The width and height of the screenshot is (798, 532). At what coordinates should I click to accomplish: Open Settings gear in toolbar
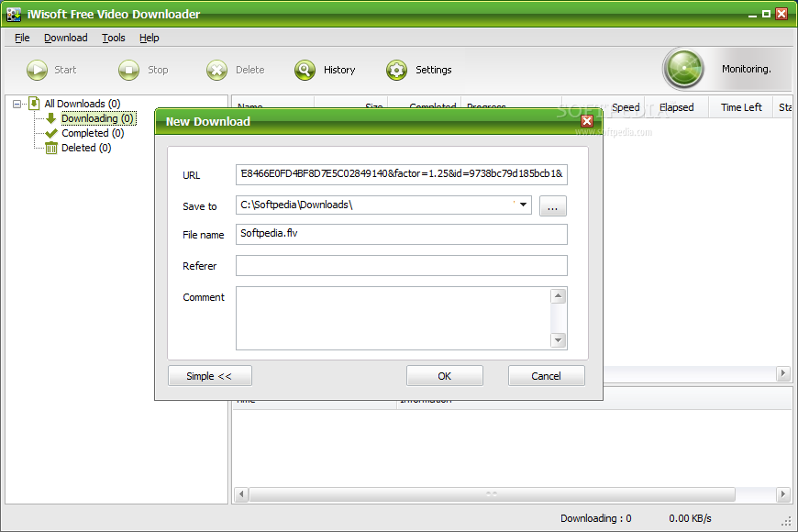[x=396, y=70]
